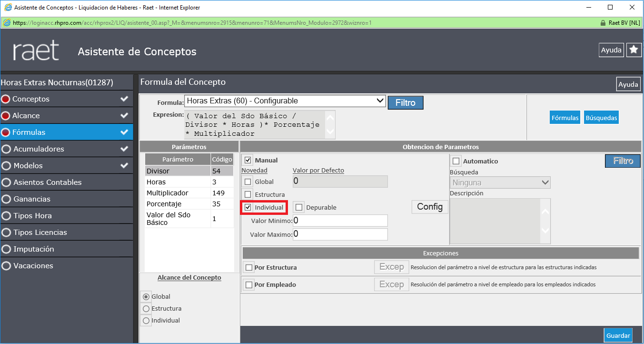Click the Guardar button
The image size is (644, 344).
(x=618, y=335)
